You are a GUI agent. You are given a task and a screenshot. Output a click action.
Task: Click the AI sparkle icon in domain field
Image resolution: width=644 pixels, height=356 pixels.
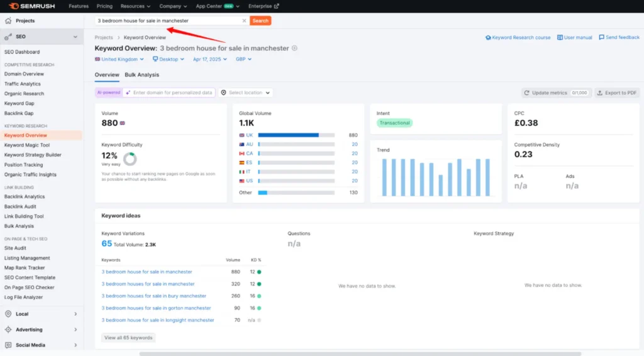128,93
